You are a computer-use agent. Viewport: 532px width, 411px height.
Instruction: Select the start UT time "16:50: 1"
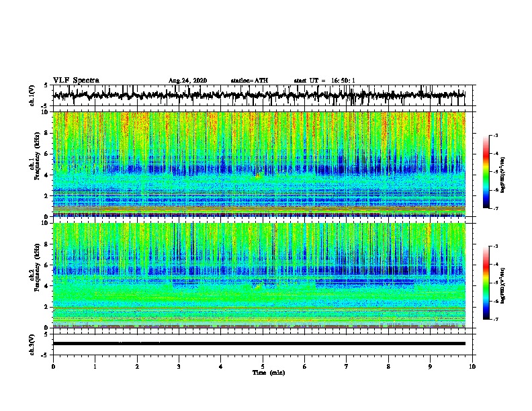[343, 81]
